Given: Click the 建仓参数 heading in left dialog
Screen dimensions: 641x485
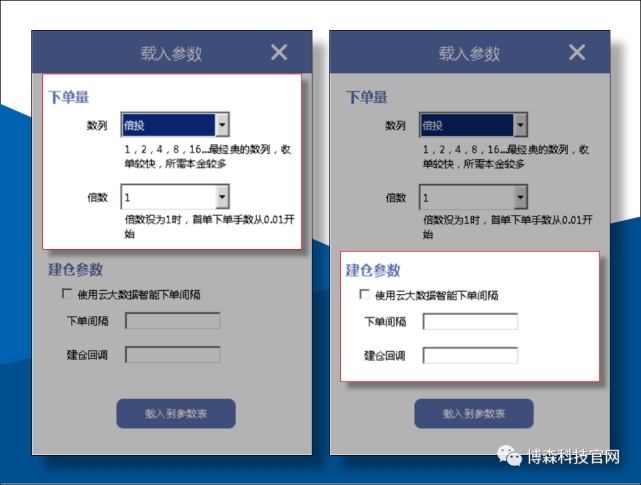Looking at the screenshot, I should 75,269.
